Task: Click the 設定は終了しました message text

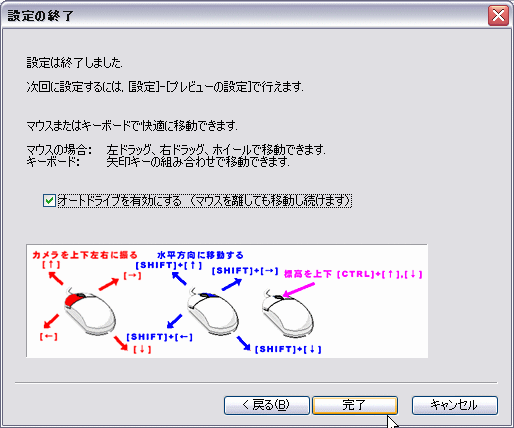Action: point(74,62)
